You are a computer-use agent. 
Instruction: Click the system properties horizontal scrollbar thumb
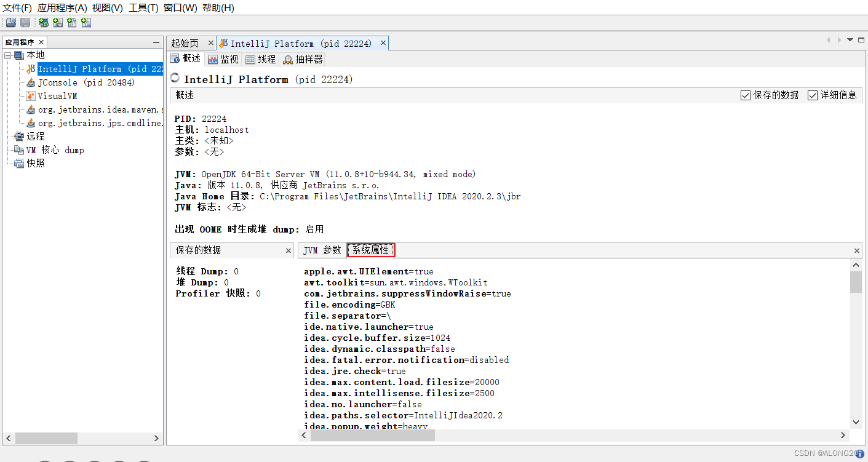coord(373,436)
